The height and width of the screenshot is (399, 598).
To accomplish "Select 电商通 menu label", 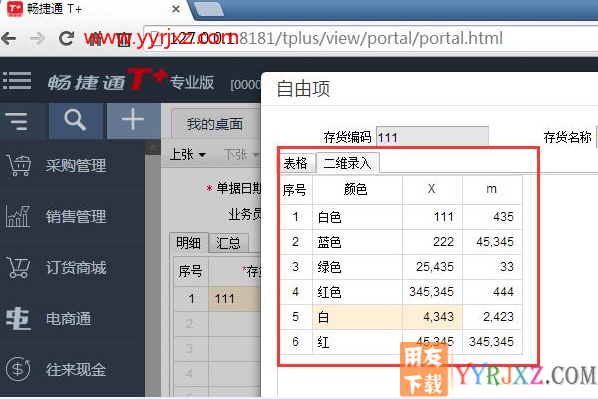I will click(x=68, y=319).
